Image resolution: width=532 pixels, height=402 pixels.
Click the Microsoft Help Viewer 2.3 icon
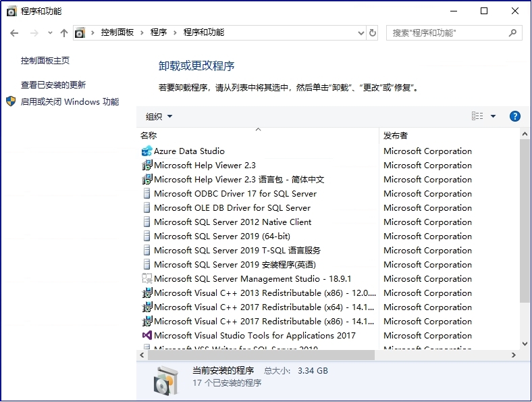[147, 166]
